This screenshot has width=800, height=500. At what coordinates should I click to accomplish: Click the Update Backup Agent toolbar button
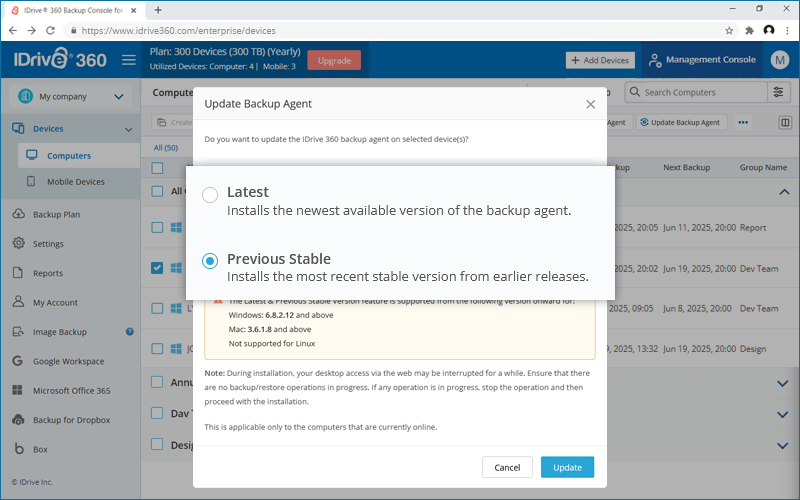[681, 122]
